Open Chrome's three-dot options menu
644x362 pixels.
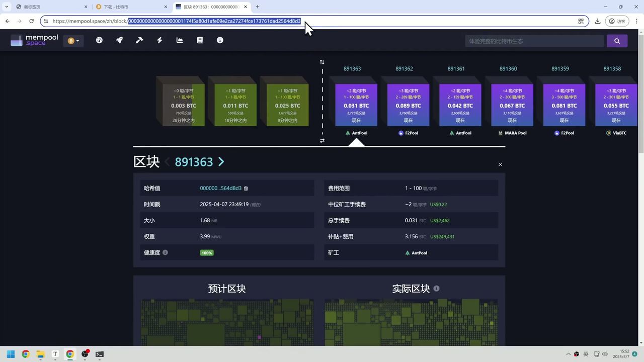pyautogui.click(x=637, y=21)
